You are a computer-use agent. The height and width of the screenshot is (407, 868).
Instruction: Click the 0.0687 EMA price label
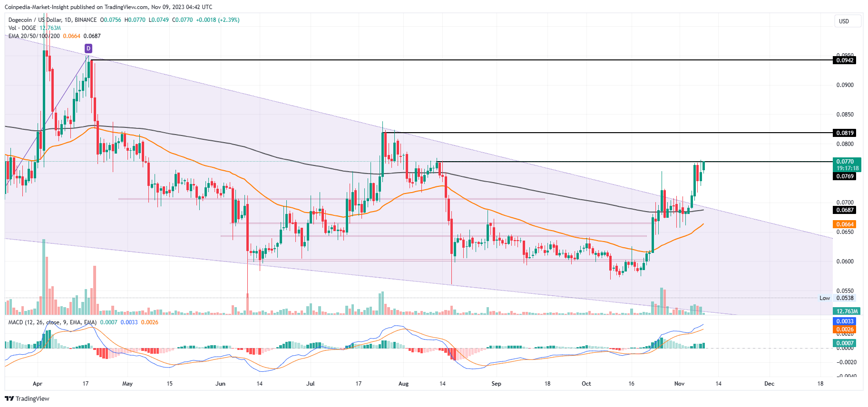pos(845,210)
